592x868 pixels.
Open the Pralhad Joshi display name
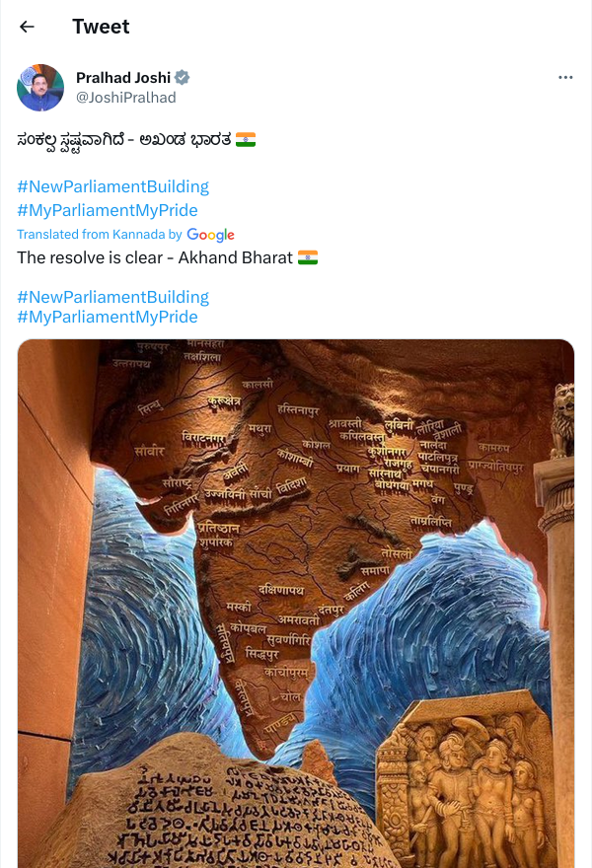coord(123,78)
